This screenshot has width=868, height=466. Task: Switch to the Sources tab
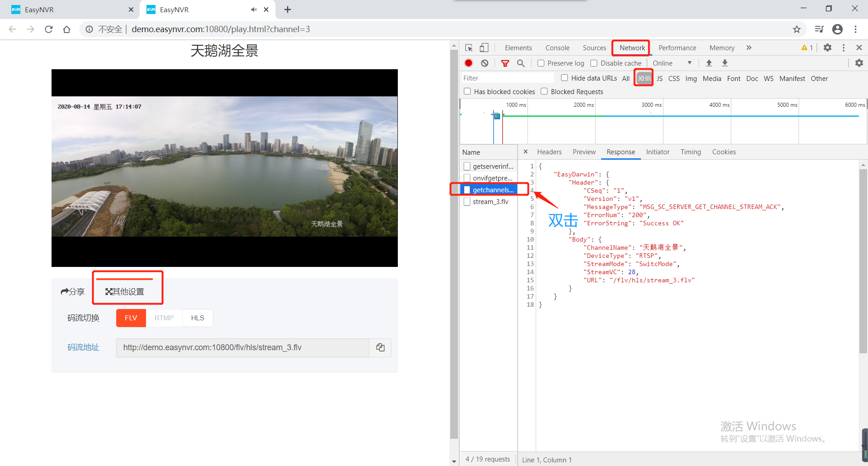click(594, 48)
